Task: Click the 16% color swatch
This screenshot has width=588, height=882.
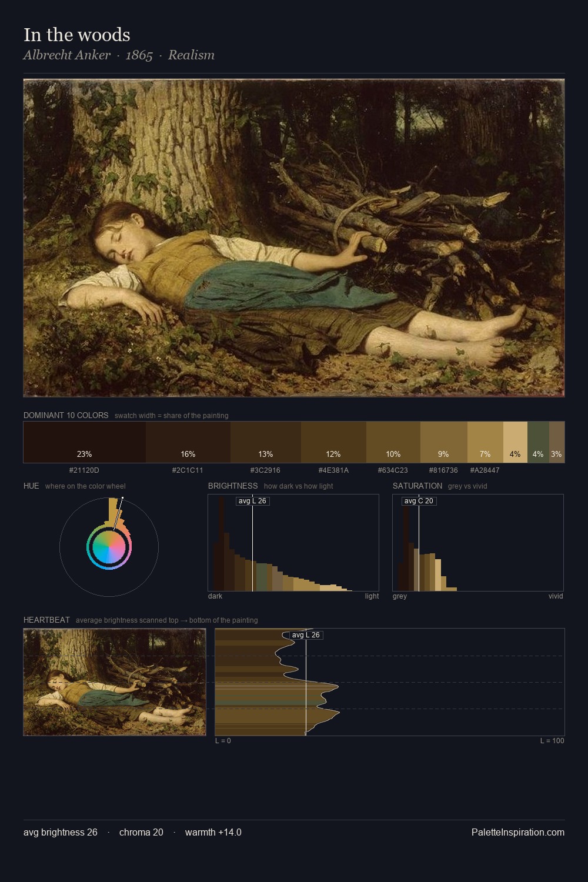Action: (188, 442)
